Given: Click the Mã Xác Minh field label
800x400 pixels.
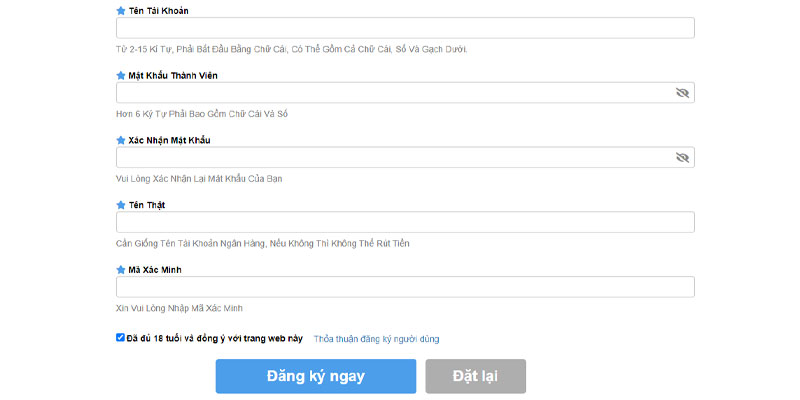Looking at the screenshot, I should pos(155,270).
